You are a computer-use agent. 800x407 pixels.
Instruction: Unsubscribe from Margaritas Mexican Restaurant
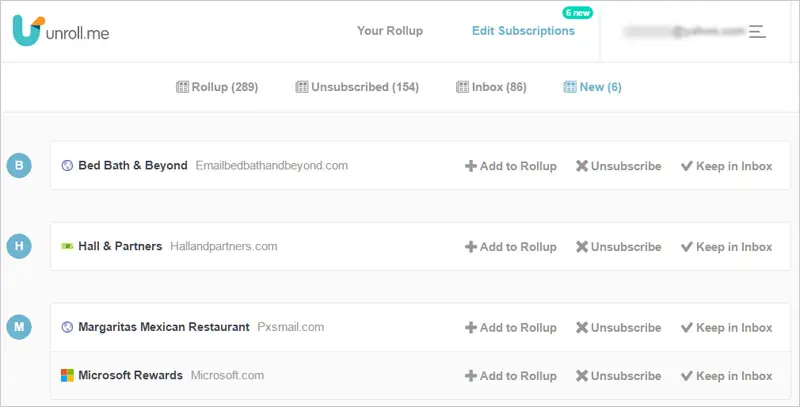tap(618, 327)
